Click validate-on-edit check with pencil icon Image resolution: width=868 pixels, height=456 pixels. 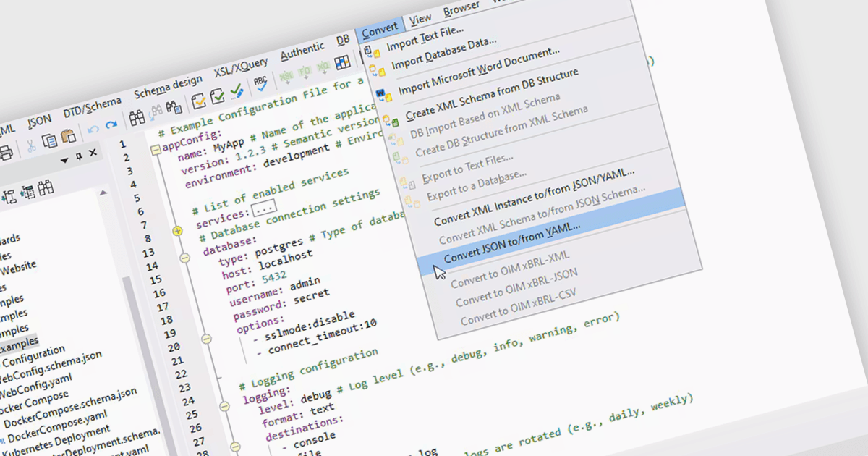pos(237,92)
